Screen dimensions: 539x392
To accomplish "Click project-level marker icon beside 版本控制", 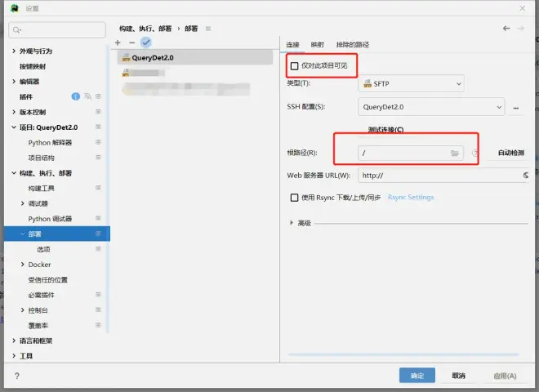I will tap(98, 112).
